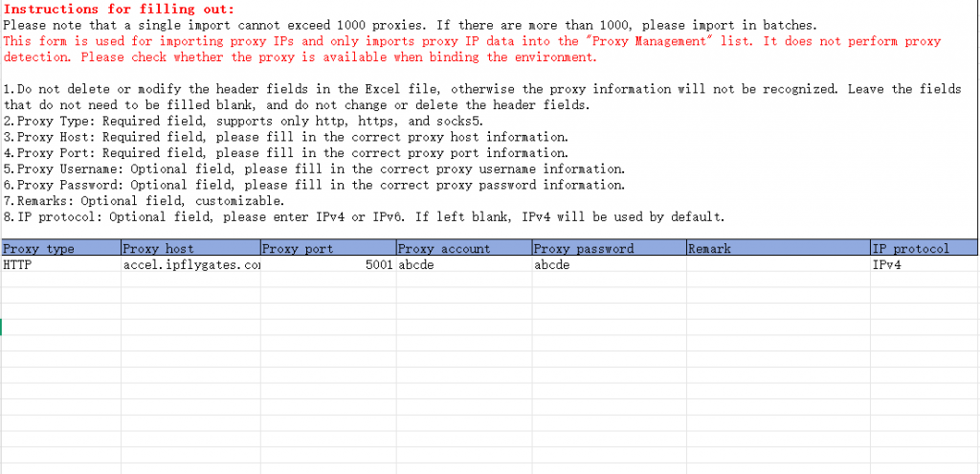This screenshot has width=980, height=474.
Task: Click the cell containing HTTP
Action: (x=59, y=264)
